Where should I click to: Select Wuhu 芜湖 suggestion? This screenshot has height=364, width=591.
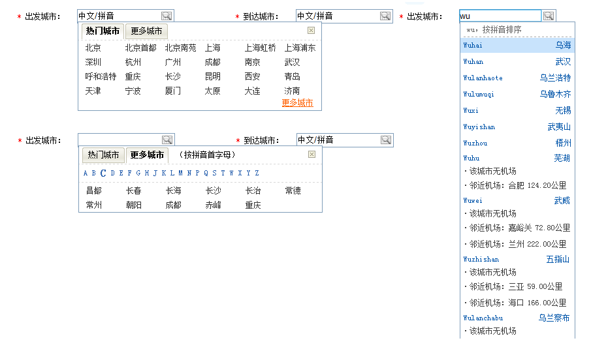[517, 158]
